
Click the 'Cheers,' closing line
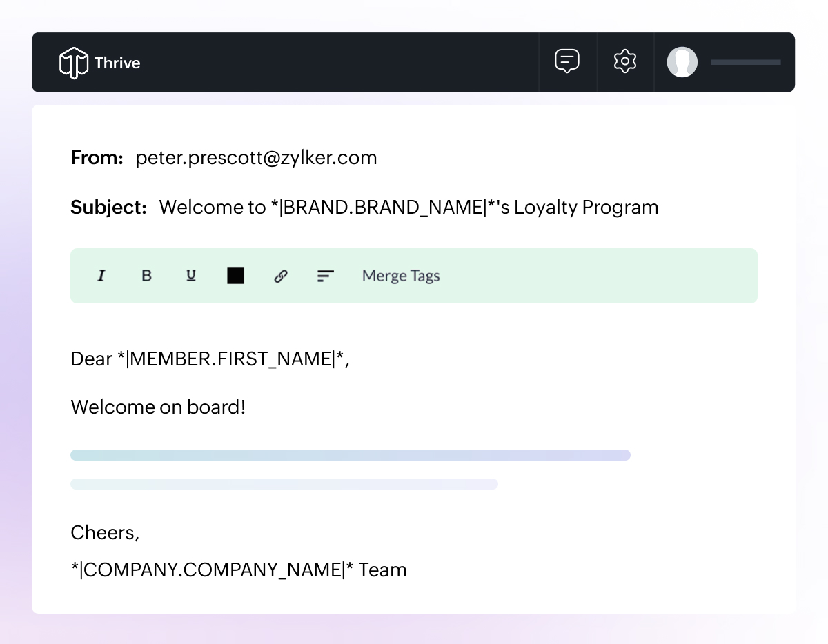(x=105, y=533)
